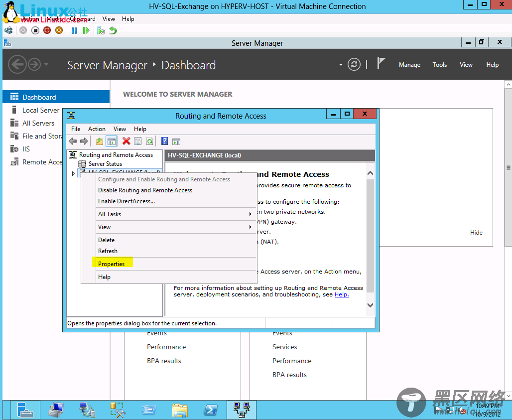Click the Up One Level folder icon
The image size is (512, 420).
pos(99,141)
